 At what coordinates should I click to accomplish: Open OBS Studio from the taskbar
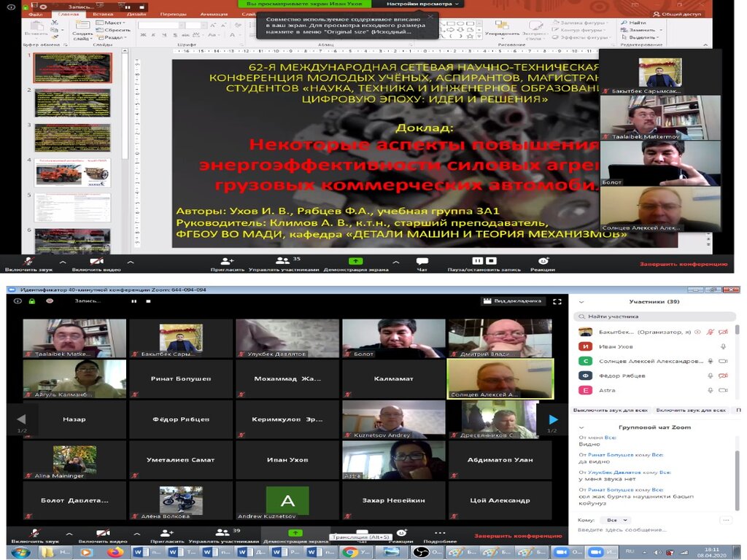click(426, 553)
